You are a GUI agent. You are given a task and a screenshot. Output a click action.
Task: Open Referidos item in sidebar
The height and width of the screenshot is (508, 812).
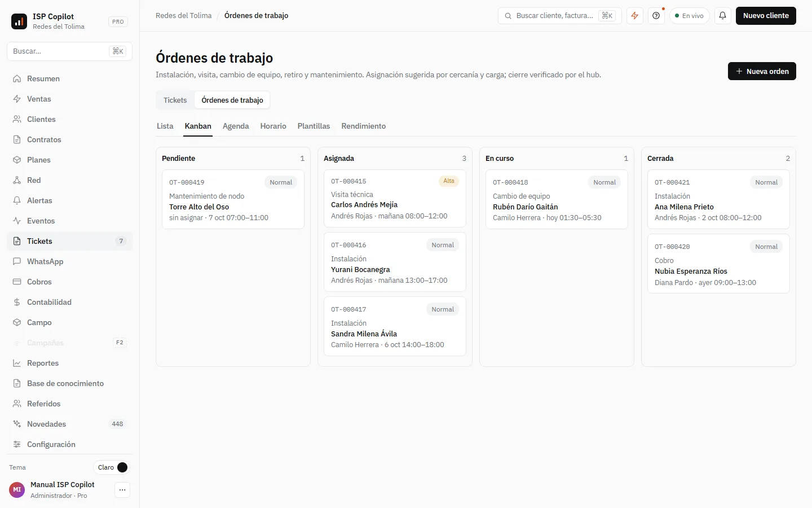(70, 404)
